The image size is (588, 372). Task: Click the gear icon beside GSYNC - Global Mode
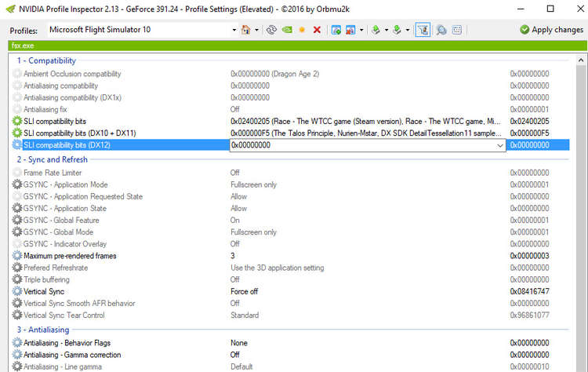(x=17, y=232)
